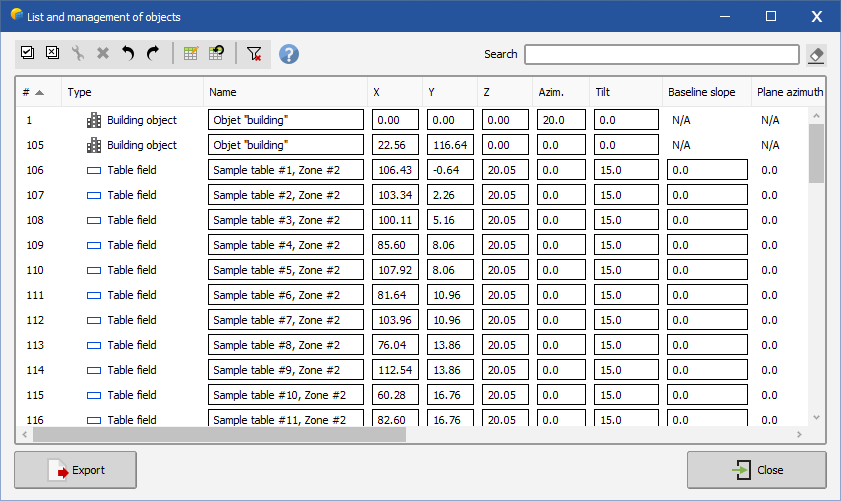
Task: Click the Undo arrow icon
Action: (x=128, y=54)
